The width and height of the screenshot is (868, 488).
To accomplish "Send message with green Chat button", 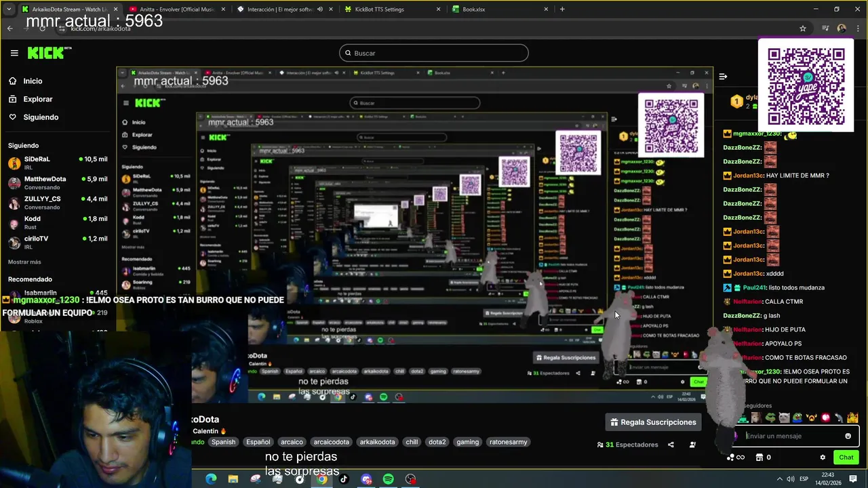I will coord(846,457).
